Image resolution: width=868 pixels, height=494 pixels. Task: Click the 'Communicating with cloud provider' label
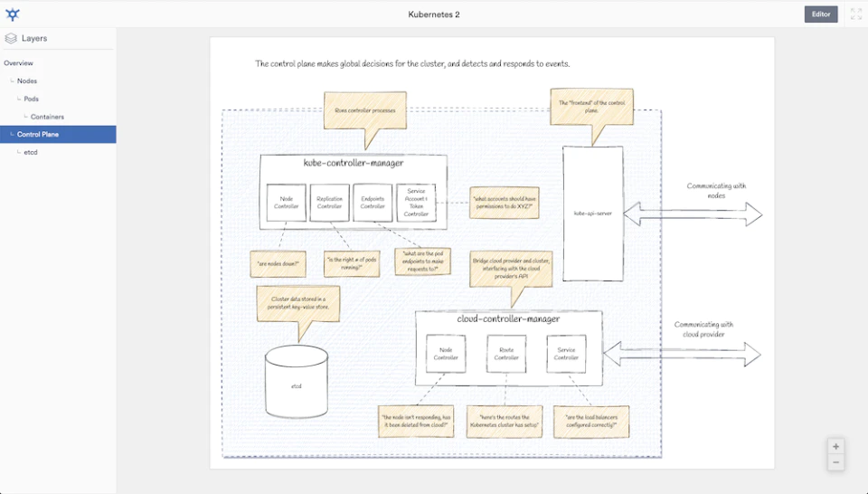(x=703, y=329)
